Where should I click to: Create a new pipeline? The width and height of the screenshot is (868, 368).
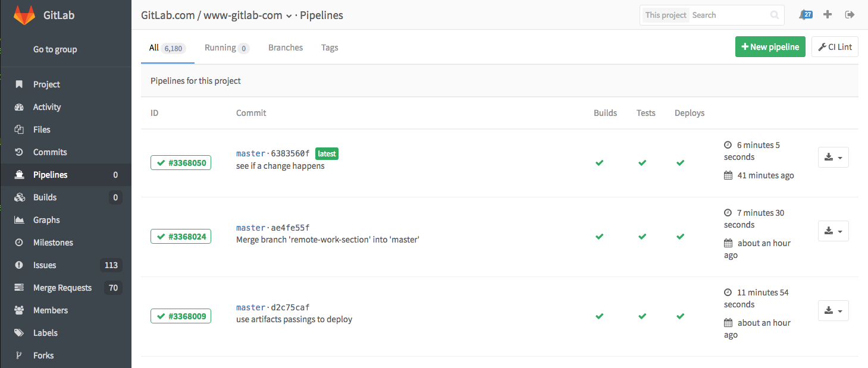(770, 46)
